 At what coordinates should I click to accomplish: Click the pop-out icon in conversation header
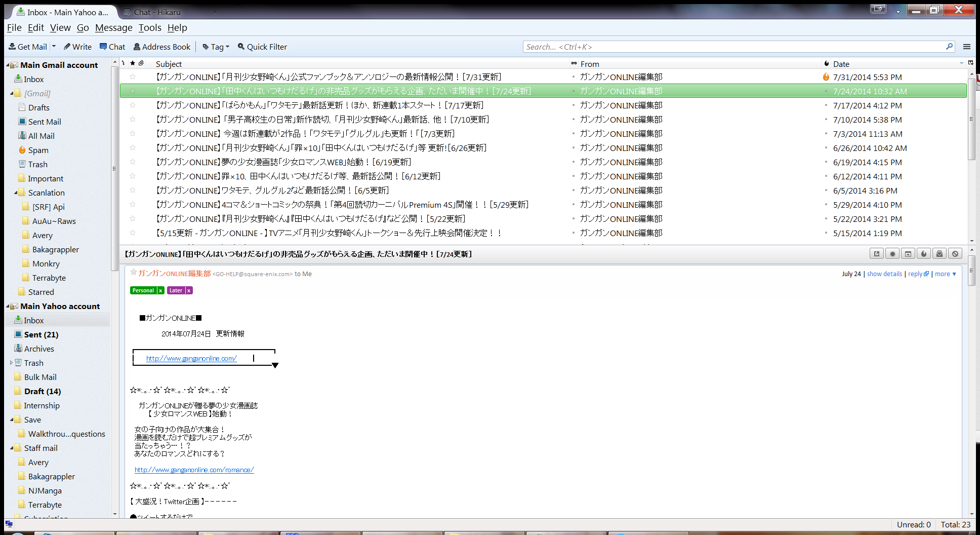(x=877, y=254)
